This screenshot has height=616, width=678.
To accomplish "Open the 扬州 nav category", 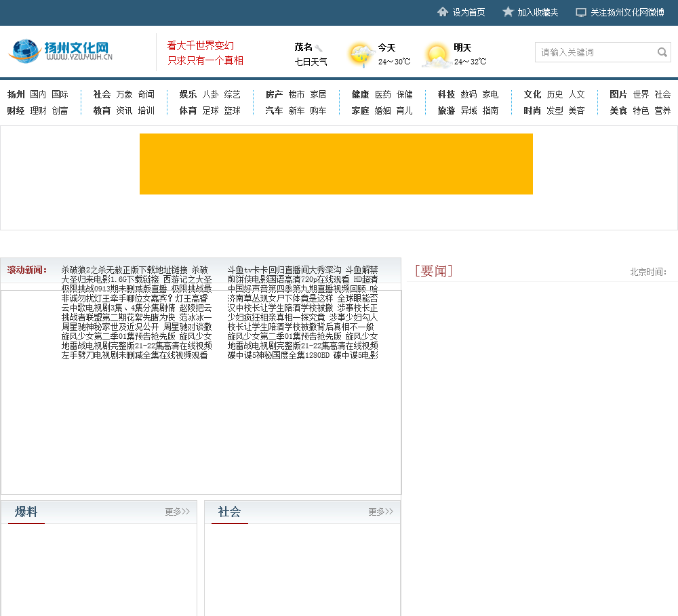I will coord(16,94).
